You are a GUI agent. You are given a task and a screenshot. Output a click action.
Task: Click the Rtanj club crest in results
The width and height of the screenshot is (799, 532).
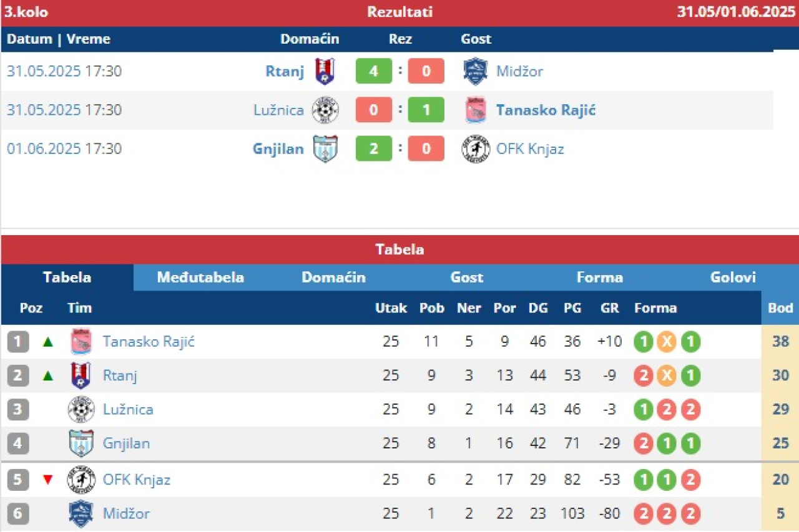pyautogui.click(x=325, y=71)
